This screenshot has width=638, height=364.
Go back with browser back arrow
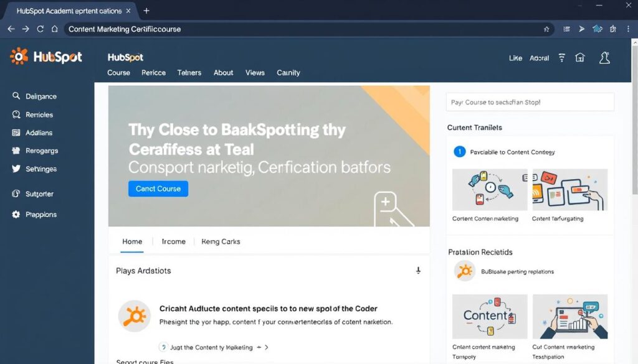[11, 29]
